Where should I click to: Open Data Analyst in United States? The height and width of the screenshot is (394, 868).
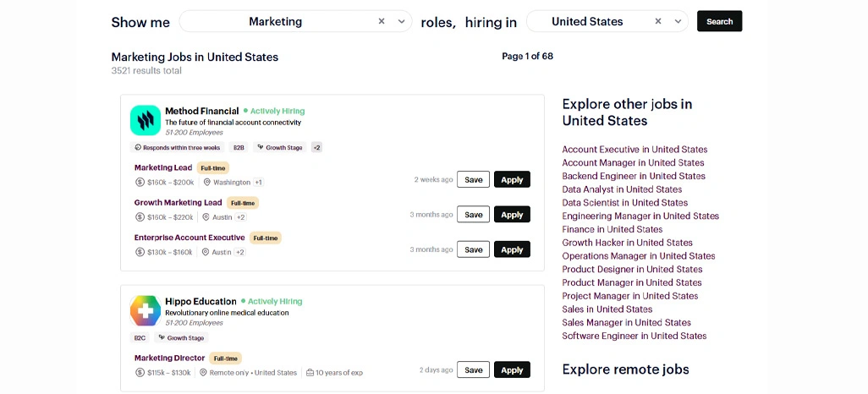coord(622,189)
